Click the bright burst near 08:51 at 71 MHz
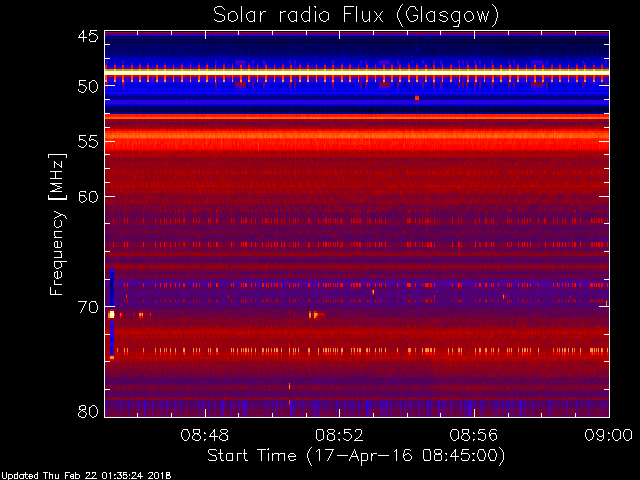 coord(314,314)
